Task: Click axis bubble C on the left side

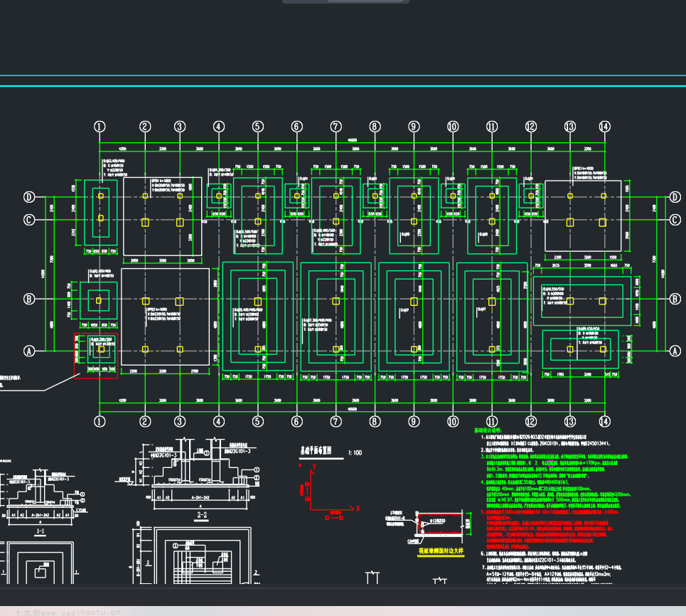Action: pos(29,219)
